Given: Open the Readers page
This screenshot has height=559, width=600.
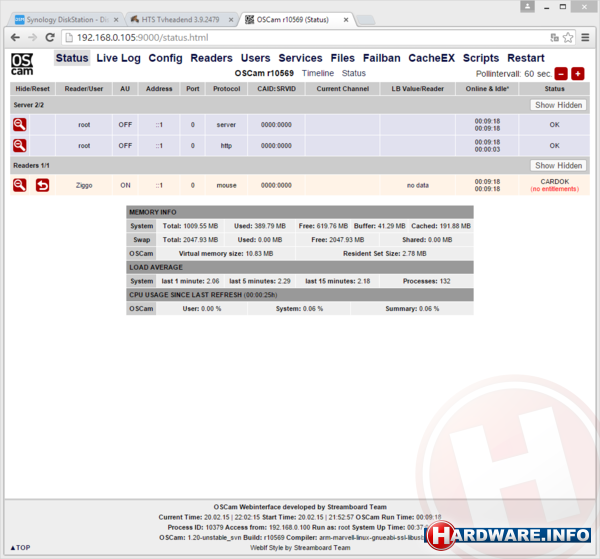Looking at the screenshot, I should [x=211, y=58].
